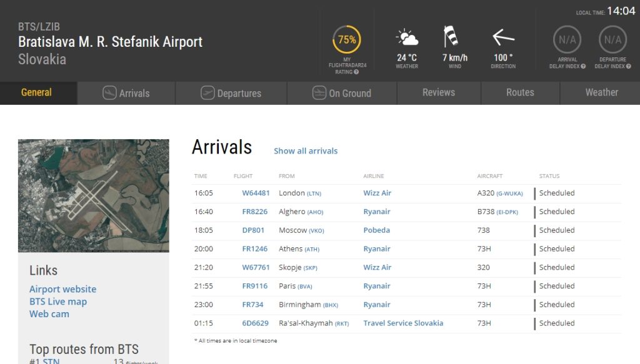Click the partly cloudy weather icon
The height and width of the screenshot is (364, 640).
coord(407,38)
